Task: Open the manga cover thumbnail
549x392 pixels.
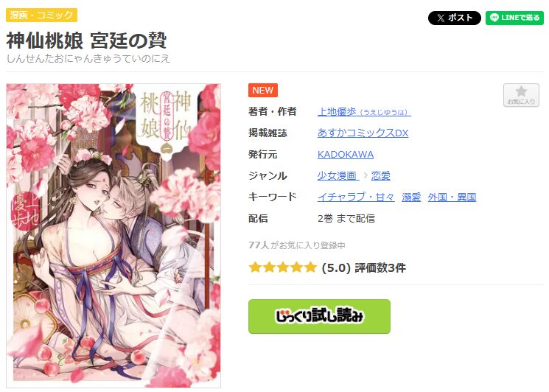Action: point(113,236)
